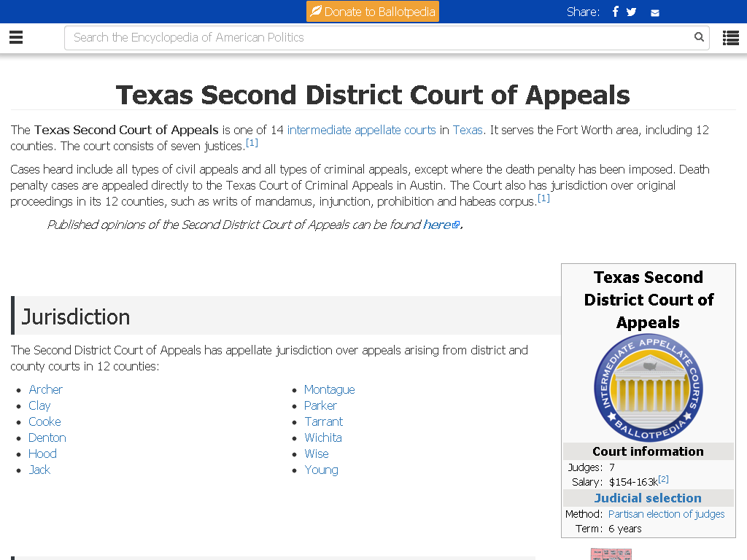Click salary footnote reference [2]

coord(664,479)
